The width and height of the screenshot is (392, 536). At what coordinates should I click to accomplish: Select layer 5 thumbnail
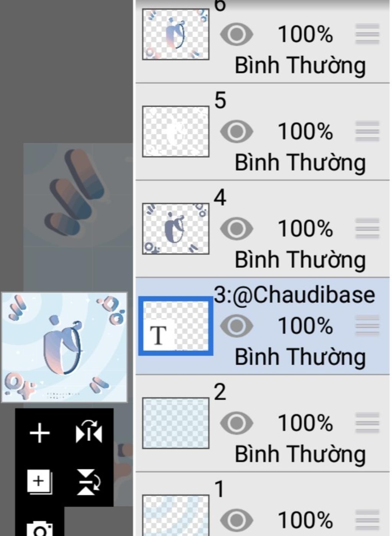pos(176,131)
